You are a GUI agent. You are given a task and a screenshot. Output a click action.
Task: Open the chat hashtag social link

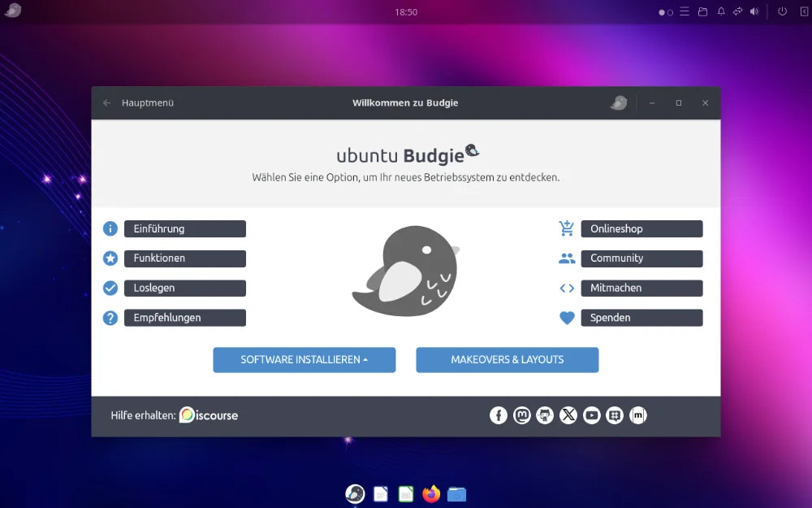click(615, 415)
